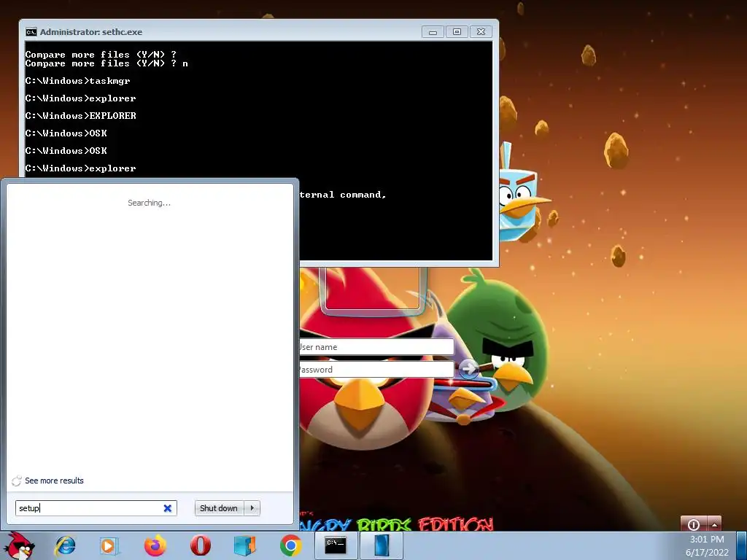Click the blue cube taskbar icon
Screen dimensions: 747x560
tap(245, 545)
